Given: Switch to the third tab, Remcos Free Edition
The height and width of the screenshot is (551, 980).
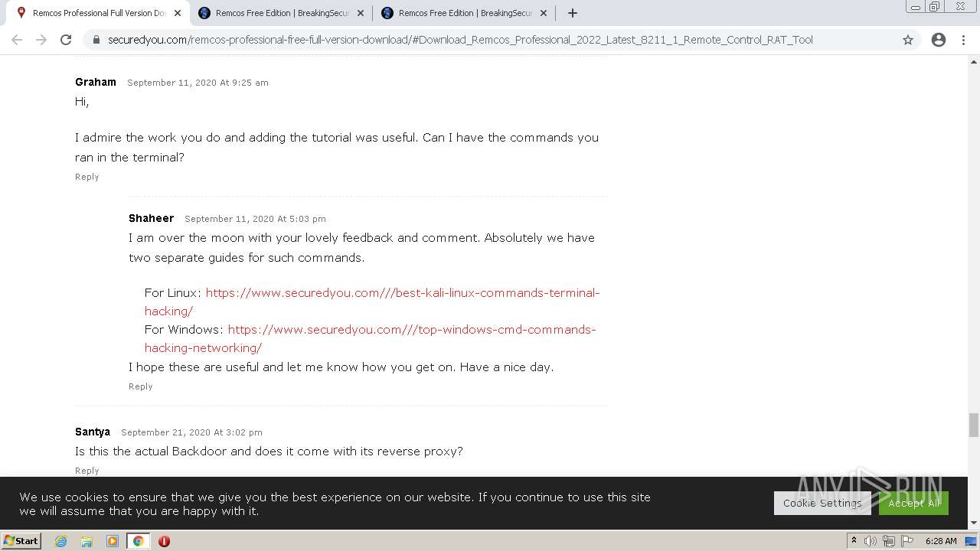Looking at the screenshot, I should 462,13.
